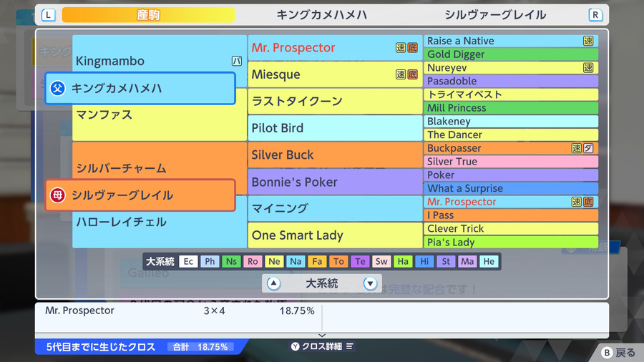Select the What a Surprise pedigree cell
The height and width of the screenshot is (362, 644).
tap(511, 188)
